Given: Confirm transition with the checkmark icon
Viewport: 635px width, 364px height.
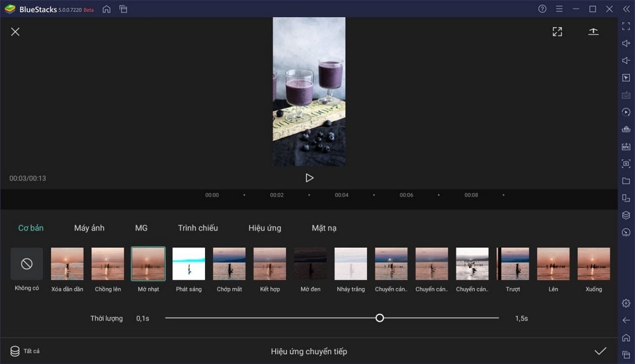Looking at the screenshot, I should (600, 351).
